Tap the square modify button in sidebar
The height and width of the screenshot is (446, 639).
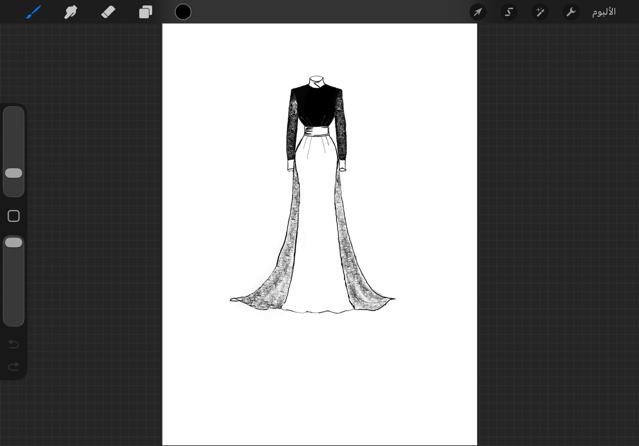pyautogui.click(x=14, y=216)
